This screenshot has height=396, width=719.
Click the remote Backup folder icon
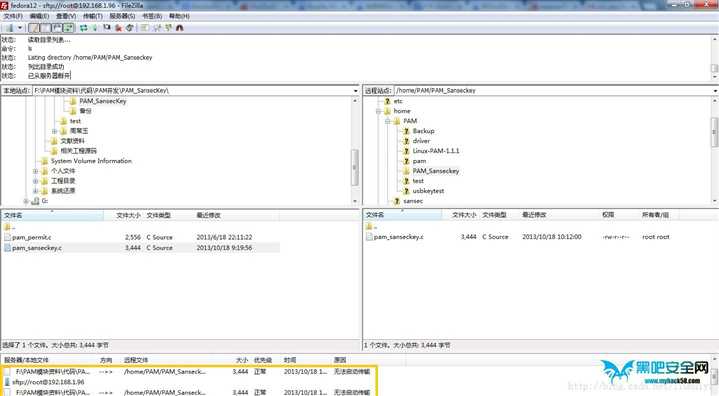(x=406, y=131)
